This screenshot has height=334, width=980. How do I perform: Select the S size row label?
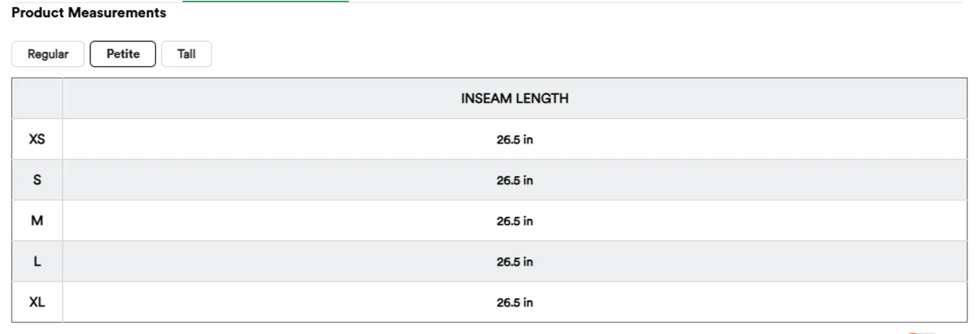tap(37, 180)
